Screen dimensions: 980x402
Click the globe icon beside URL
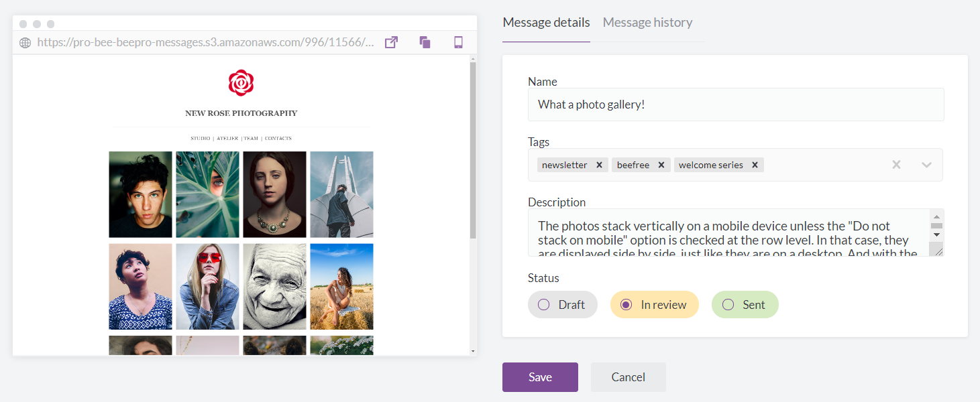[x=25, y=43]
